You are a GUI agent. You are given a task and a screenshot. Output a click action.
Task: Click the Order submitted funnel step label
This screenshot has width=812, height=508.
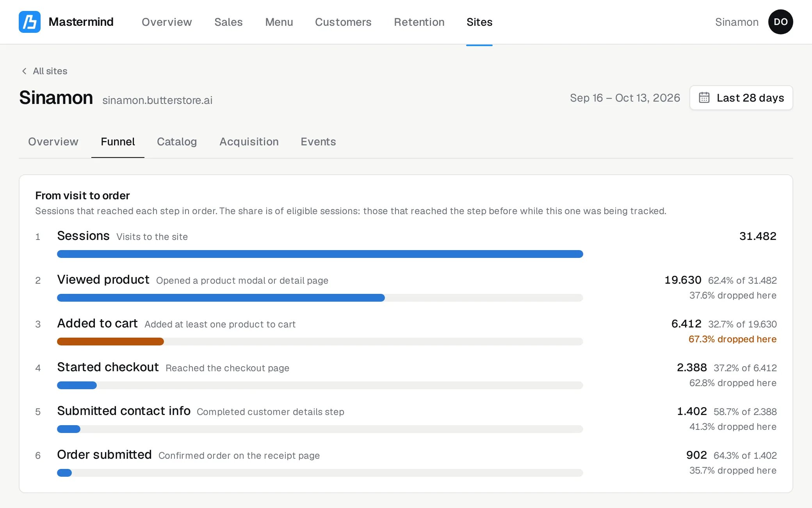pos(104,454)
